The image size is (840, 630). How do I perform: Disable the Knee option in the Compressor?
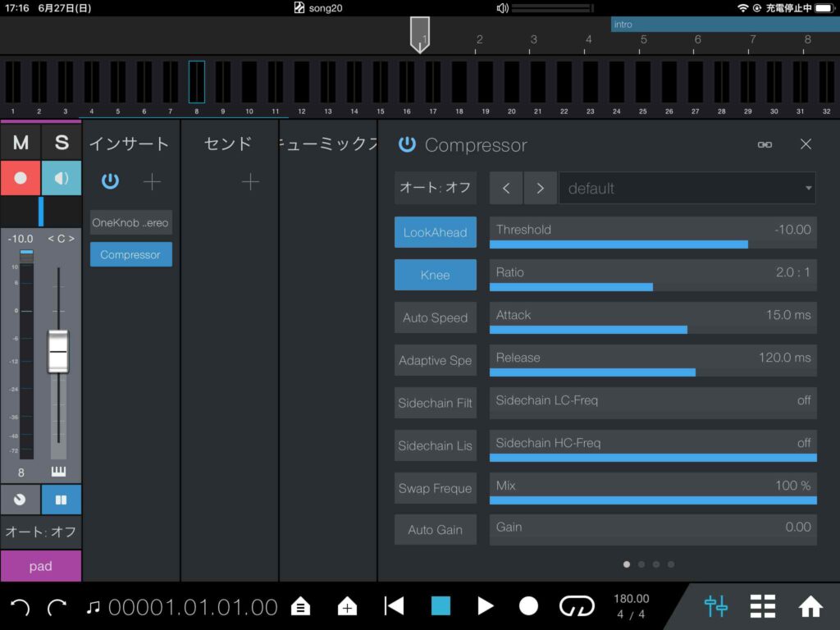pos(435,275)
